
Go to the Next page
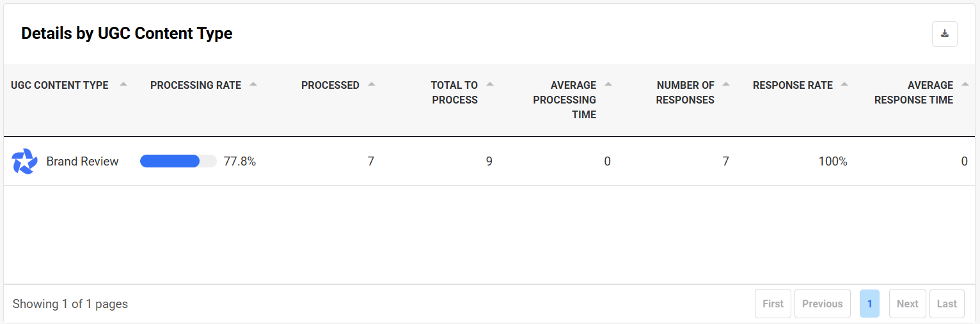point(907,304)
